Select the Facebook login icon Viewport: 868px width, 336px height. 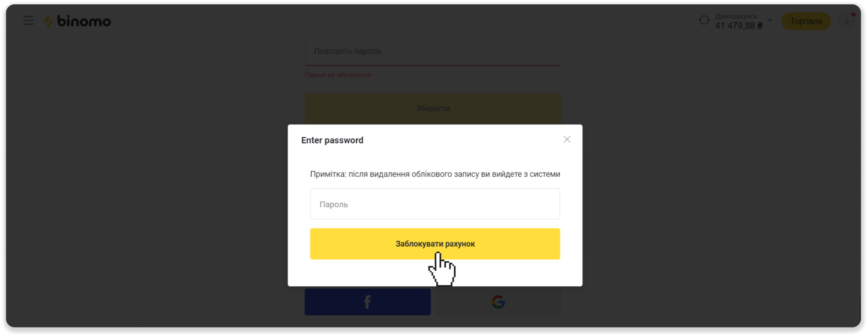(367, 302)
